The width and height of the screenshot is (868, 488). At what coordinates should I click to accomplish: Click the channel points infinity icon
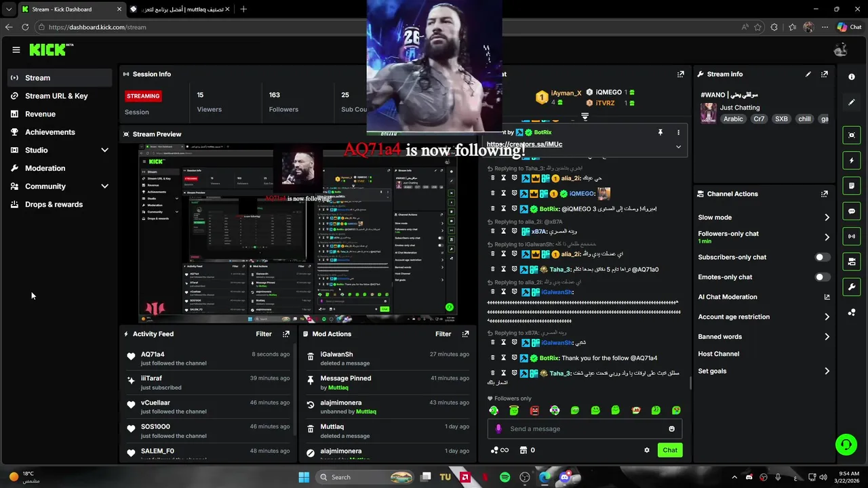click(499, 450)
